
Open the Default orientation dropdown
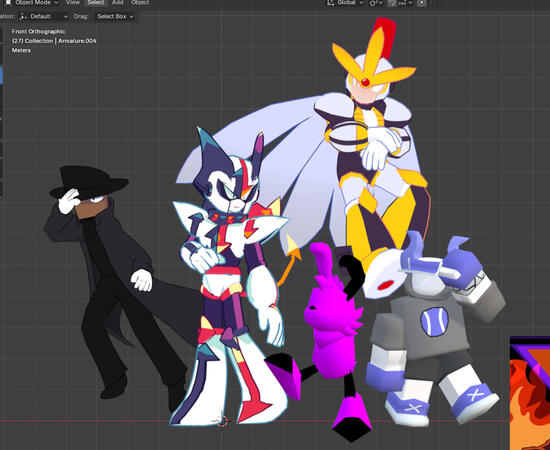43,16
